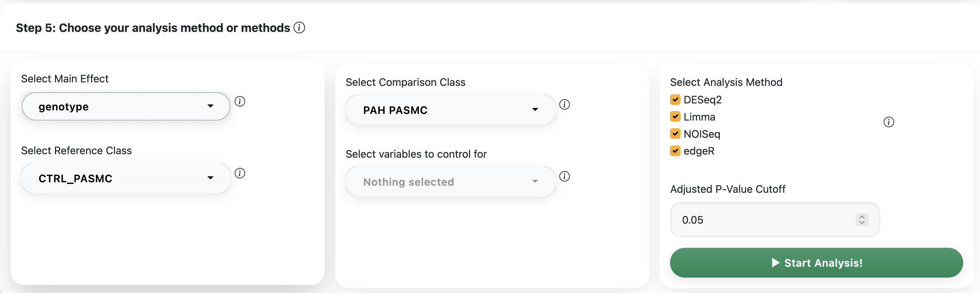Open the PAH PASMC comparison class dropdown
The height and width of the screenshot is (293, 980).
(450, 110)
